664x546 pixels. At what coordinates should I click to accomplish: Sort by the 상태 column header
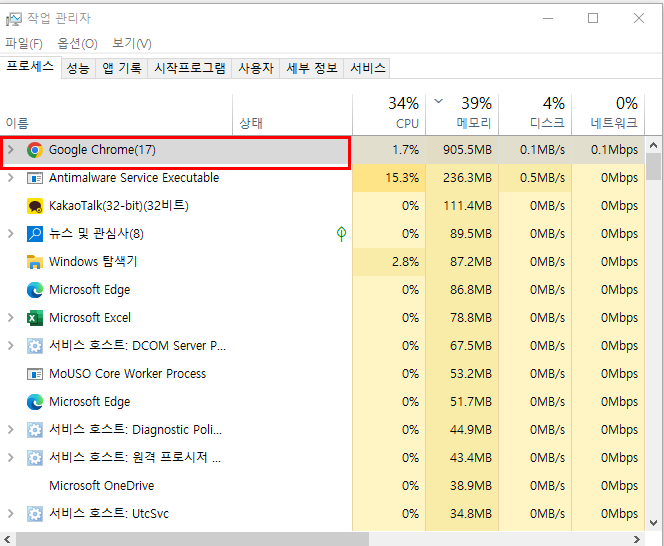[x=293, y=114]
